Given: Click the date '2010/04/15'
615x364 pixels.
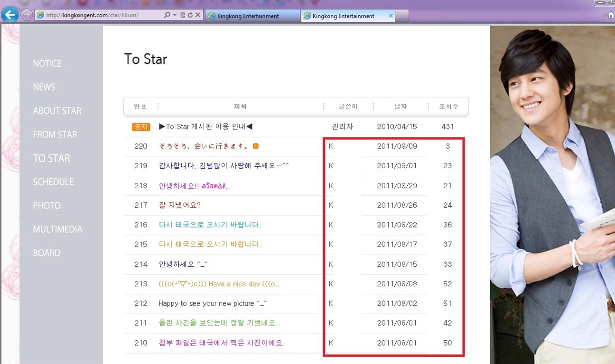Looking at the screenshot, I should [x=397, y=127].
